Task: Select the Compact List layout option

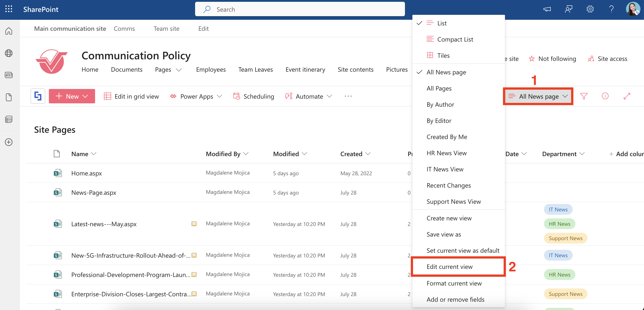Action: tap(455, 39)
